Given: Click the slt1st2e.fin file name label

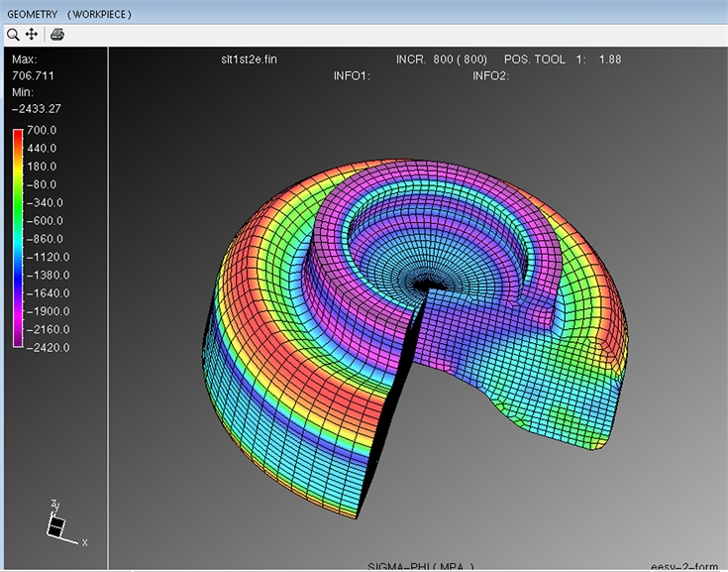Looking at the screenshot, I should (249, 58).
